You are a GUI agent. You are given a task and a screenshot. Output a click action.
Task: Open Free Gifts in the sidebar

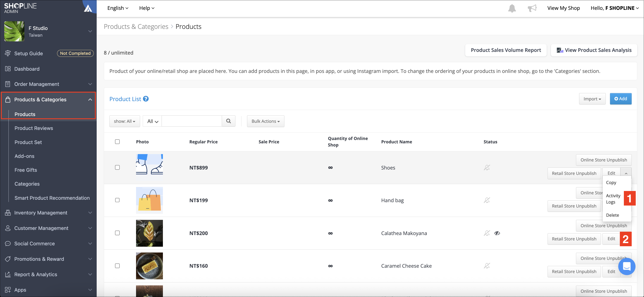[26, 170]
